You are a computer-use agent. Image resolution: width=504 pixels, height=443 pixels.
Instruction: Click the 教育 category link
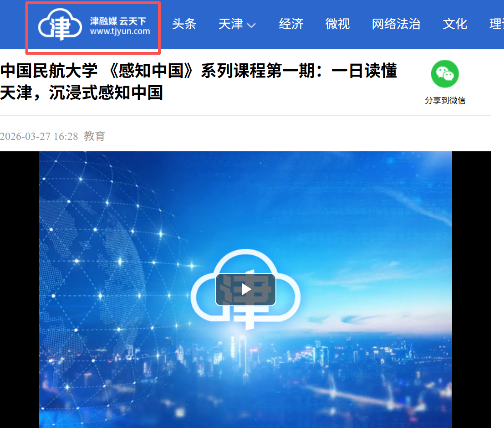95,136
